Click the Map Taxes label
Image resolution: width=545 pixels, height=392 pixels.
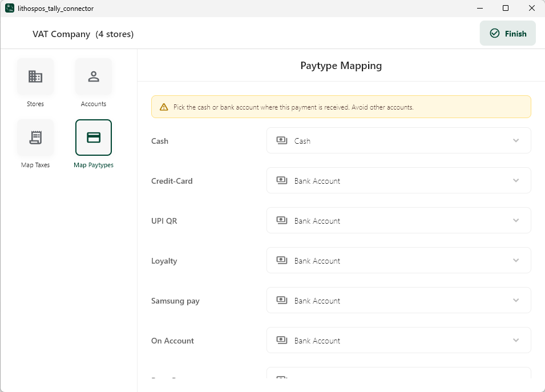[x=35, y=165]
